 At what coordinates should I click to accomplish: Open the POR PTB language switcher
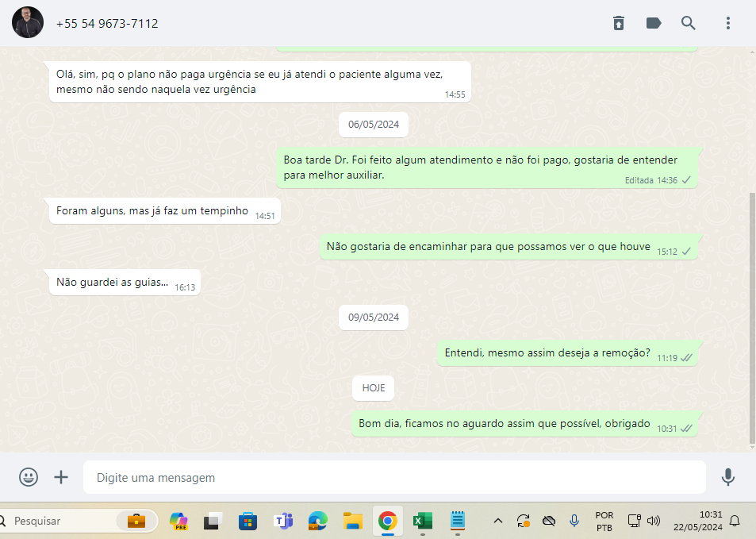(604, 521)
